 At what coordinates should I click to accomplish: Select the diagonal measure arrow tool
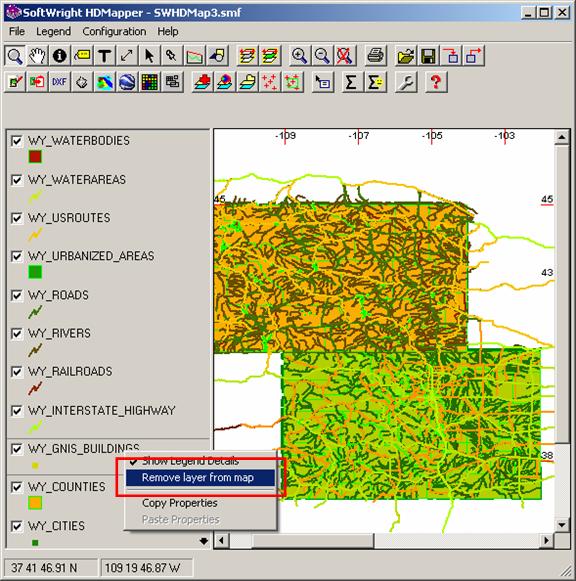127,56
